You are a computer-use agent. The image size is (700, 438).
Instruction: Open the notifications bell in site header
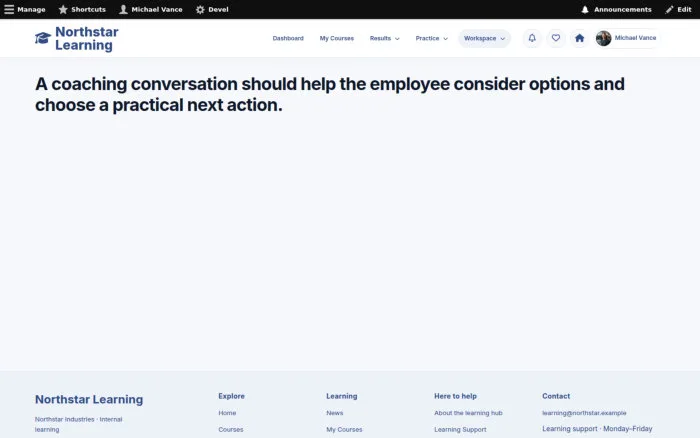pyautogui.click(x=532, y=38)
